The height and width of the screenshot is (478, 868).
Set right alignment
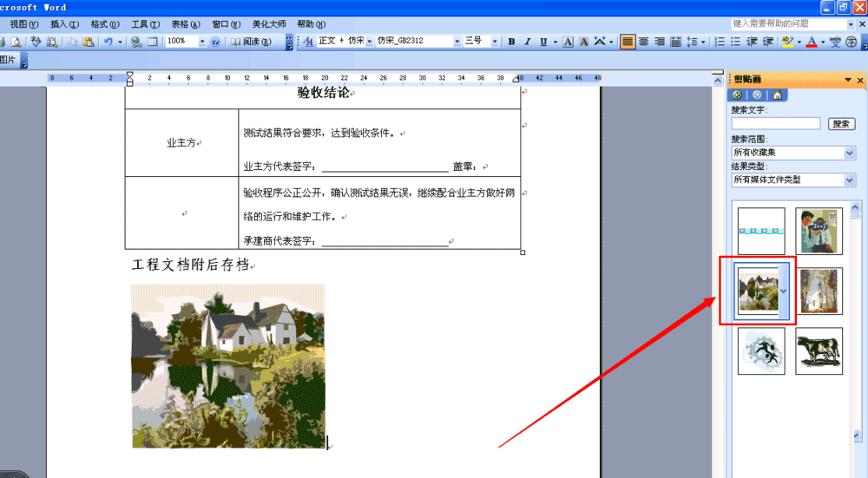pyautogui.click(x=660, y=42)
